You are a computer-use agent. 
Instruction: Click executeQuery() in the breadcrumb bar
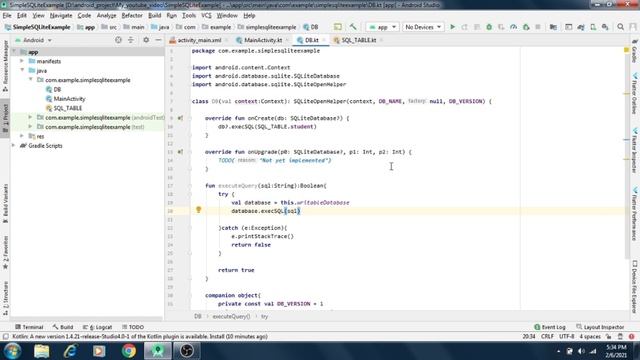[231, 316]
